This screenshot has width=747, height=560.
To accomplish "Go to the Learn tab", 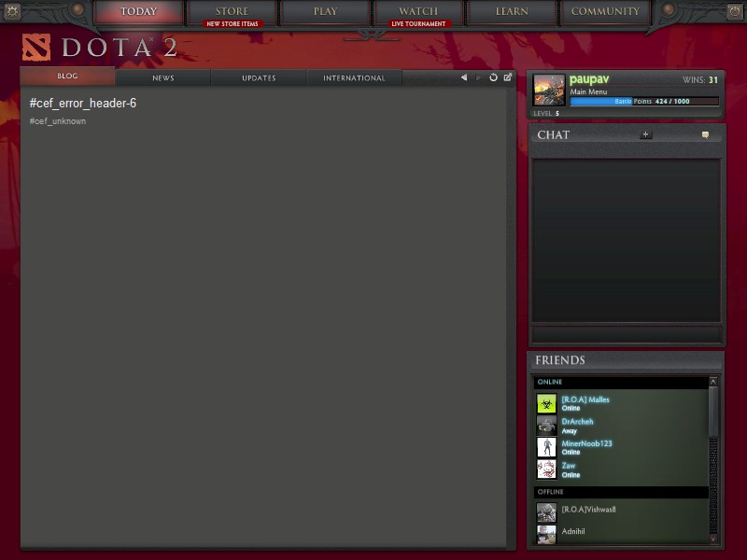I will pyautogui.click(x=512, y=12).
